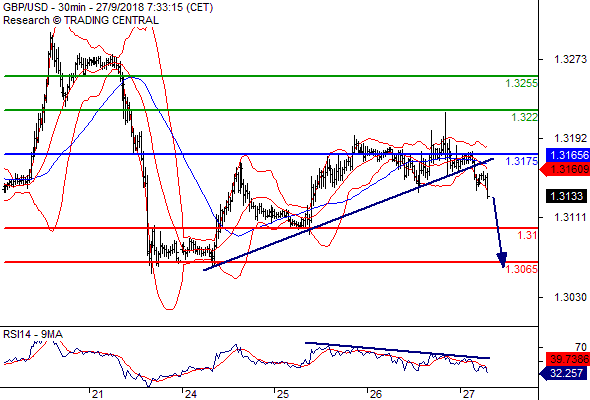Click the date marker 26 on time axis
This screenshot has width=590, height=400.
[x=376, y=394]
